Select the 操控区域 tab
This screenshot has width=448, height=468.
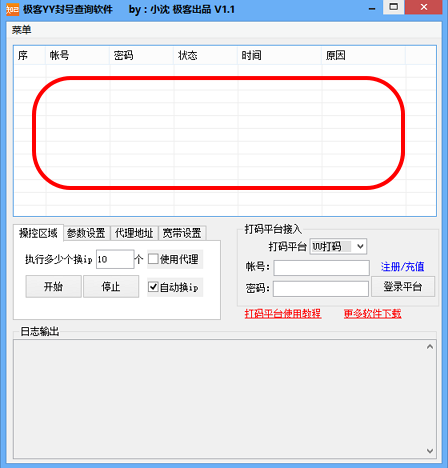pos(38,233)
